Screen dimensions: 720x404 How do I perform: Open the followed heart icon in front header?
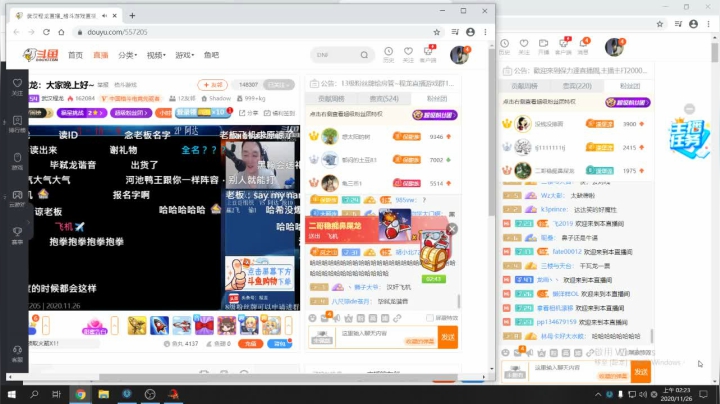tap(408, 51)
